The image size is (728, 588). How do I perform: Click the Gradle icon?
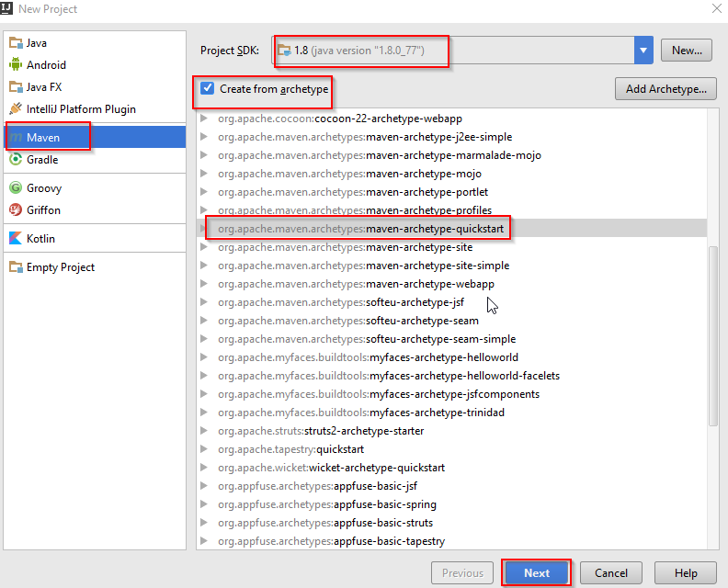pyautogui.click(x=16, y=159)
